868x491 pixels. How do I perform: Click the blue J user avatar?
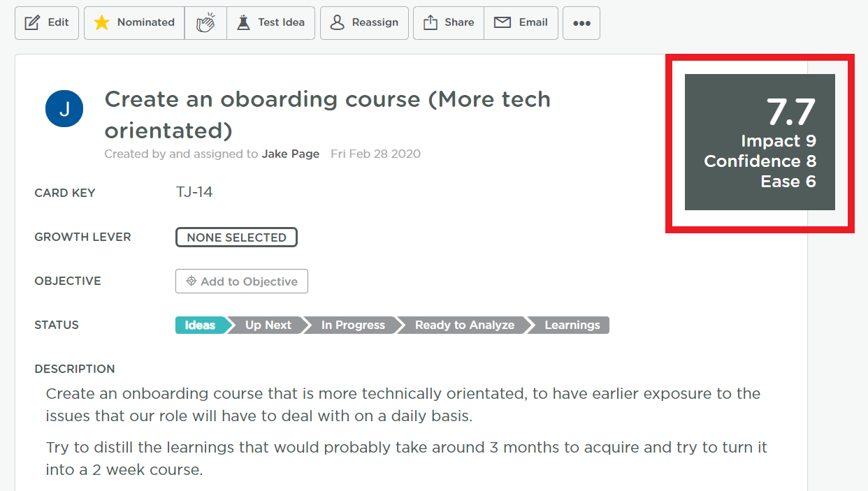tap(64, 108)
